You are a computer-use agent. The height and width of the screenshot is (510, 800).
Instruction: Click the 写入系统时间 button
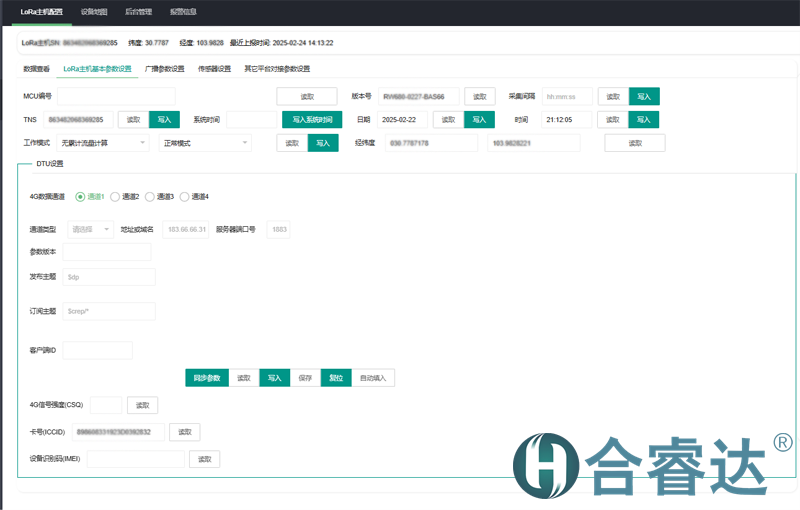(312, 119)
